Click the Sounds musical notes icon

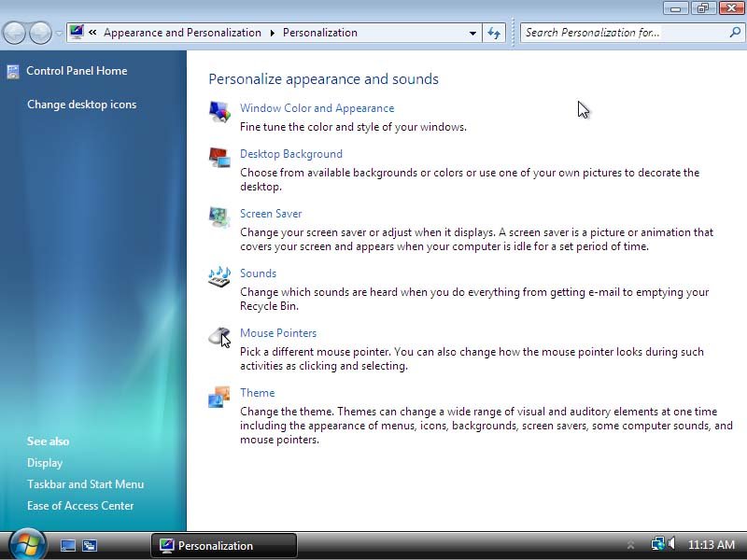click(x=219, y=277)
